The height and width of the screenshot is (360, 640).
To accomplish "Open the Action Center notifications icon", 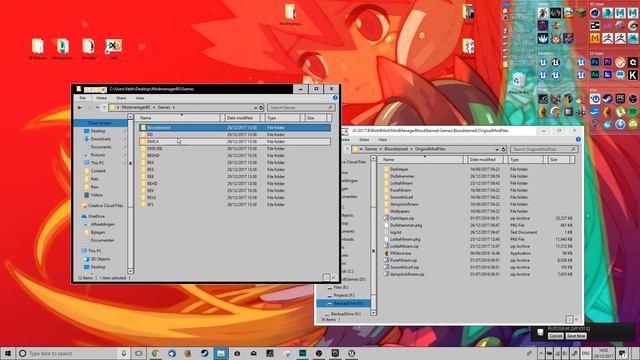I will coord(622,353).
